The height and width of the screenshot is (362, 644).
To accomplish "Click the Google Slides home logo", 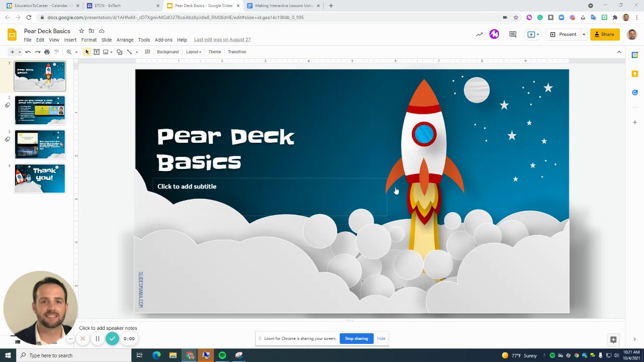I will (12, 35).
